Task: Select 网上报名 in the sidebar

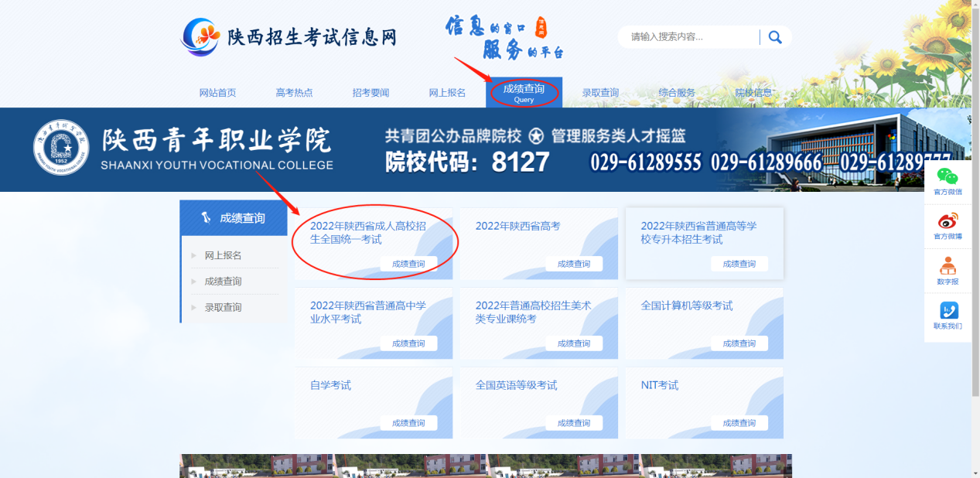Action: tap(223, 255)
